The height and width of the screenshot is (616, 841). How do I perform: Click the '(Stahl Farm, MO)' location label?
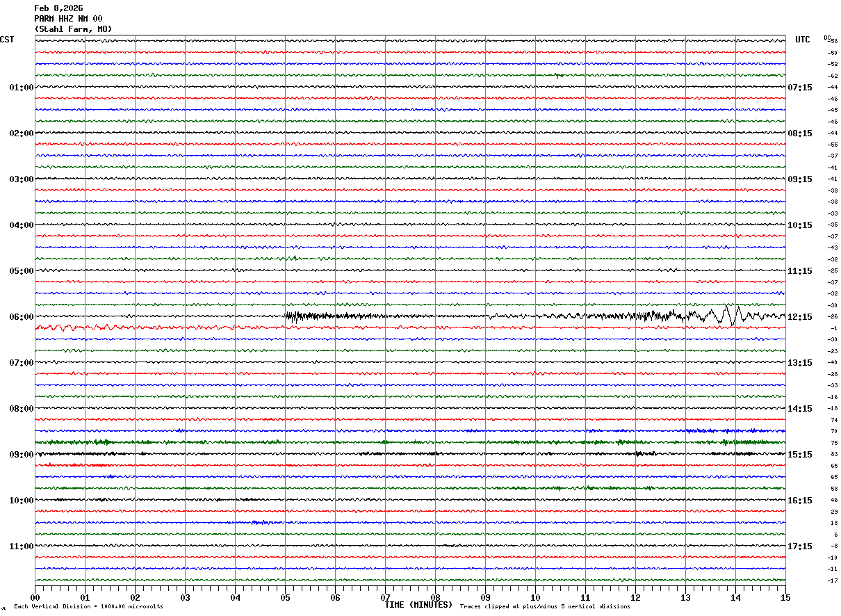coord(73,29)
